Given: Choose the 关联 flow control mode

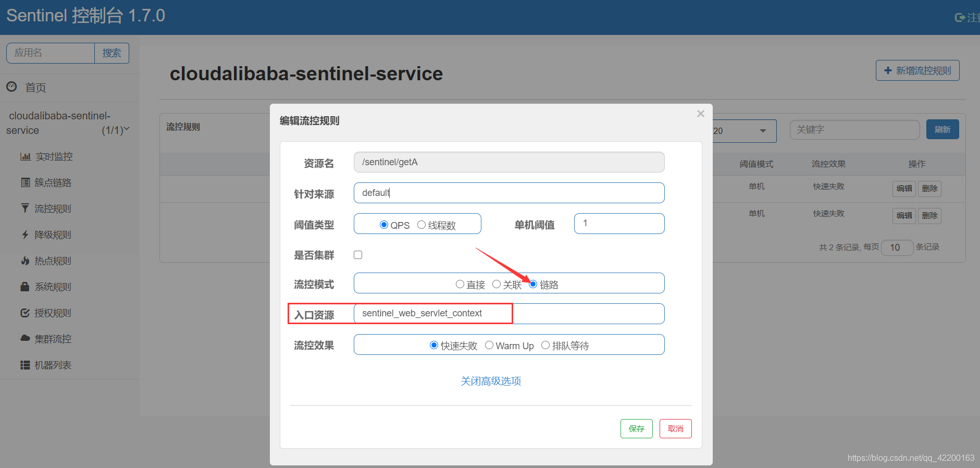Looking at the screenshot, I should tap(497, 284).
